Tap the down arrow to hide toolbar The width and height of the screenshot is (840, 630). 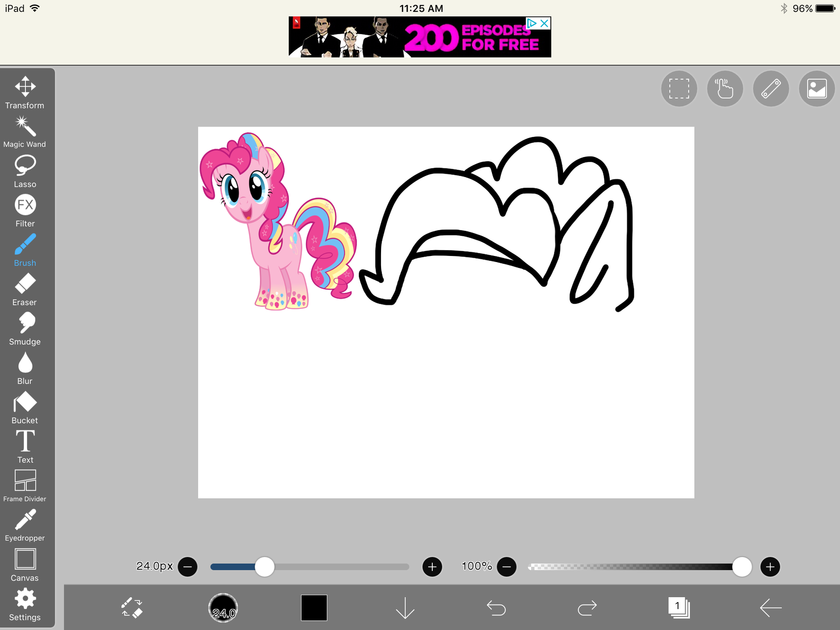pyautogui.click(x=405, y=608)
